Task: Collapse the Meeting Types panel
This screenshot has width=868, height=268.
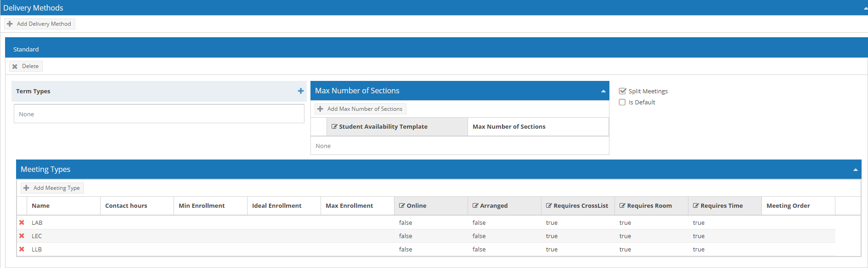Action: click(856, 170)
